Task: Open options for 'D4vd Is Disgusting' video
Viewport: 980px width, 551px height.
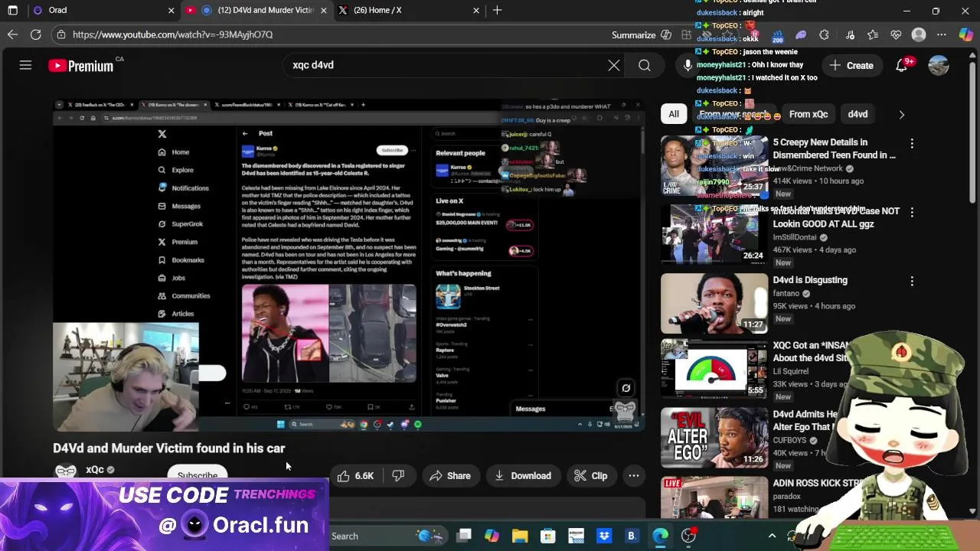Action: coord(912,282)
